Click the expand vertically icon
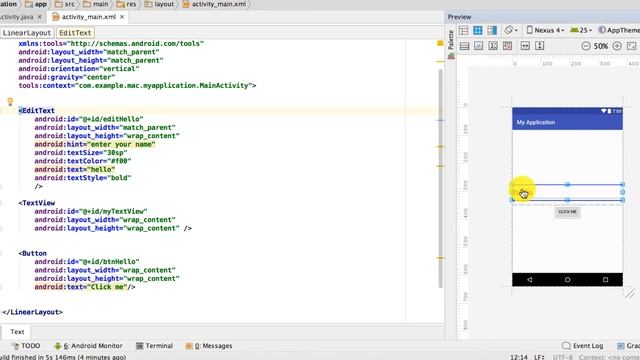Screen dimensions: 640x360 [540, 46]
